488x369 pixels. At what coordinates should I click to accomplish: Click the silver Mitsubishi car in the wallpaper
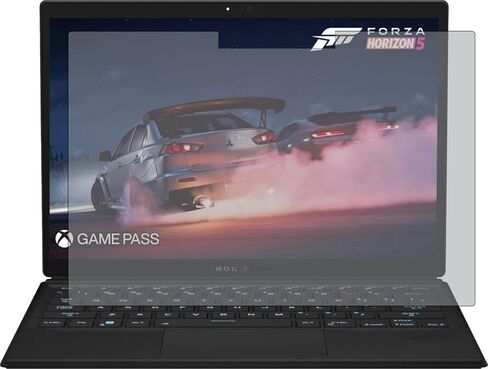[187, 157]
